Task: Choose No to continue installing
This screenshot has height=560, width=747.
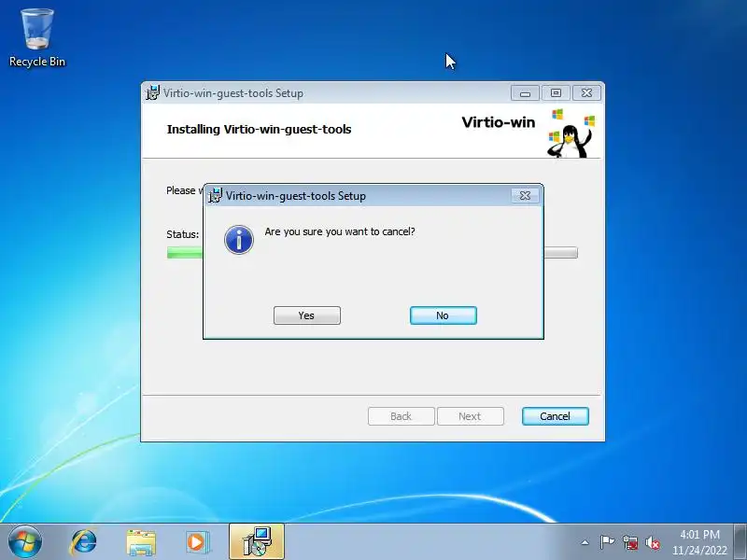Action: (443, 315)
